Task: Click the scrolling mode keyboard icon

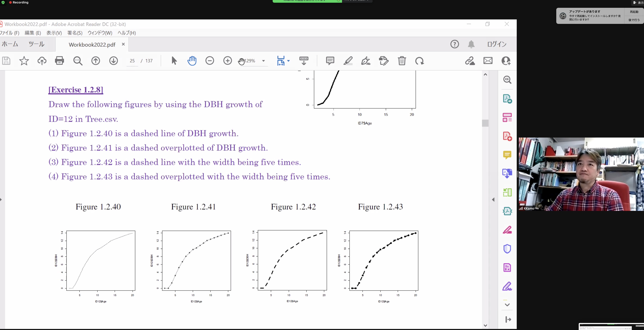Action: 304,61
